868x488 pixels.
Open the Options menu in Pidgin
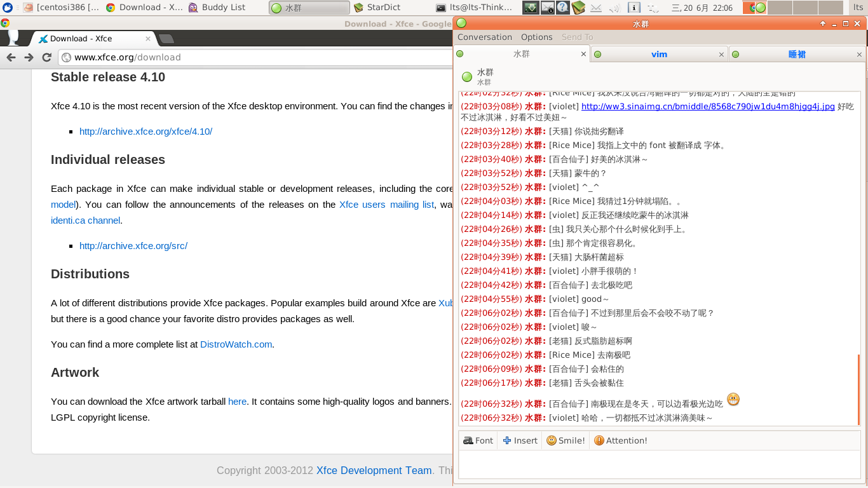(x=537, y=37)
